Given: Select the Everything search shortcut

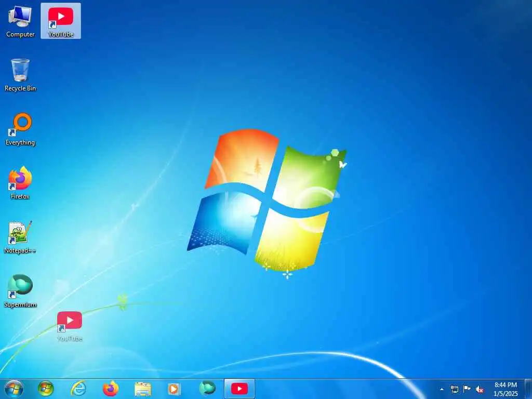Looking at the screenshot, I should (x=20, y=129).
